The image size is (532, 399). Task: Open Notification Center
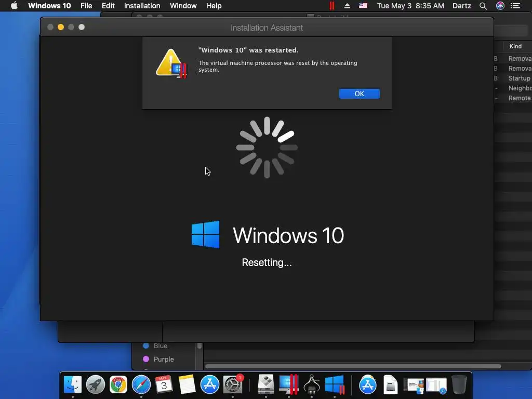point(515,6)
